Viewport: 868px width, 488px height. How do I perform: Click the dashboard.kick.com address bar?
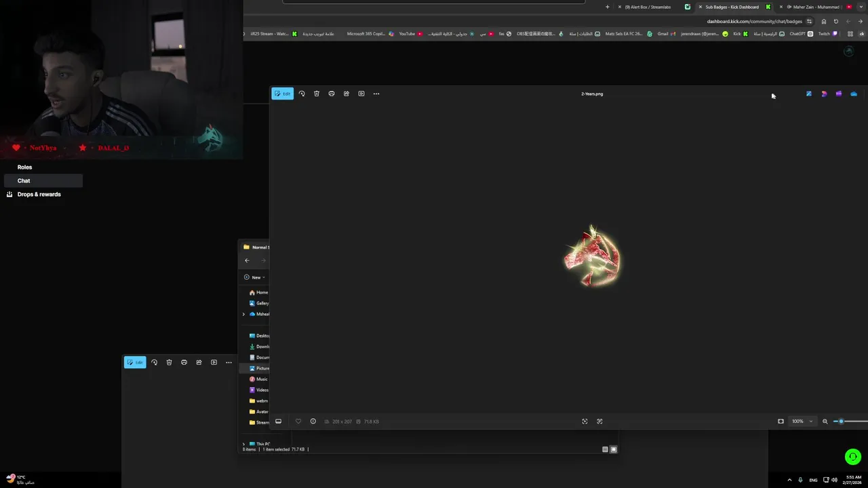pyautogui.click(x=754, y=21)
